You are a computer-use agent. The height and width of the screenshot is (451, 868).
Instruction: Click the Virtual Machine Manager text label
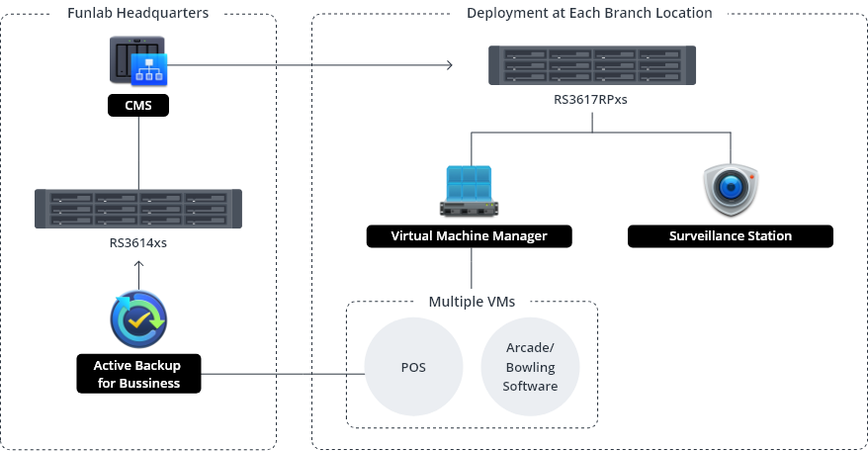pyautogui.click(x=469, y=236)
